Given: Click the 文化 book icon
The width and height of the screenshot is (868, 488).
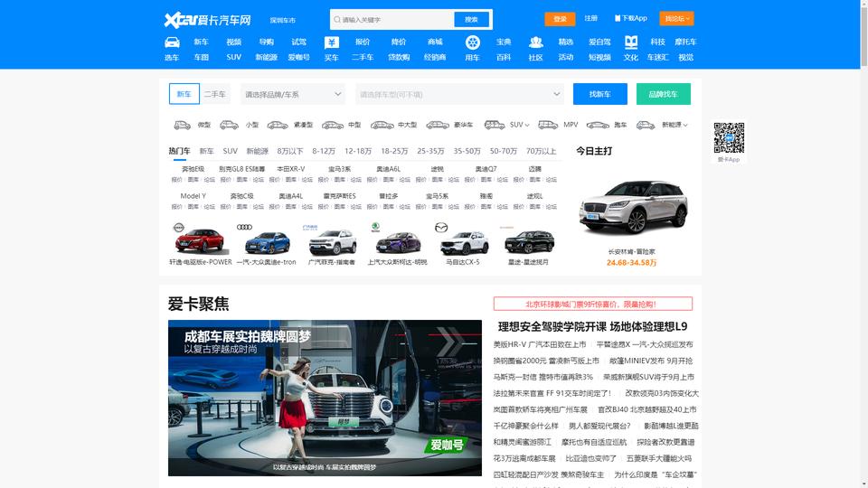Looking at the screenshot, I should (x=631, y=42).
